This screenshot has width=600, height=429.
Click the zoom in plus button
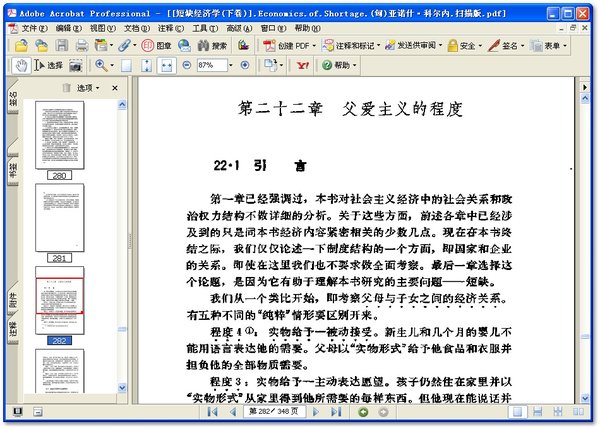pos(245,65)
